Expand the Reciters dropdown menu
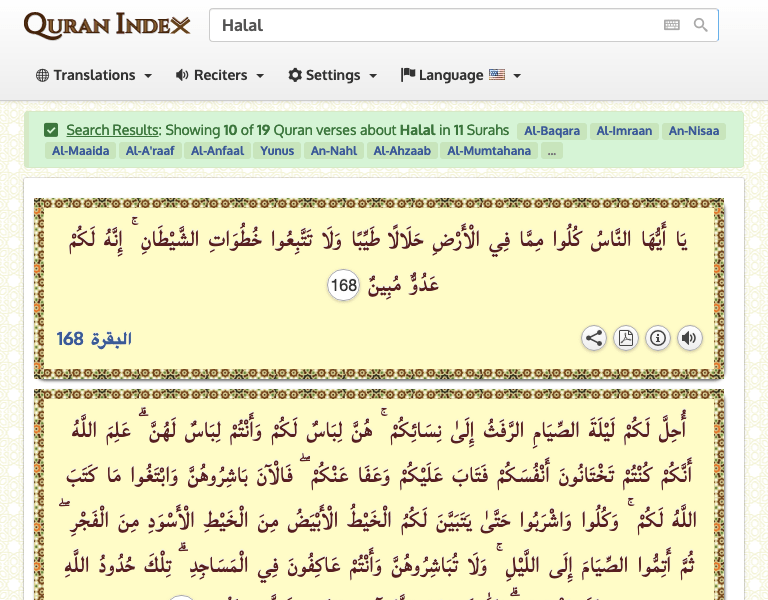The width and height of the screenshot is (768, 600). 220,75
